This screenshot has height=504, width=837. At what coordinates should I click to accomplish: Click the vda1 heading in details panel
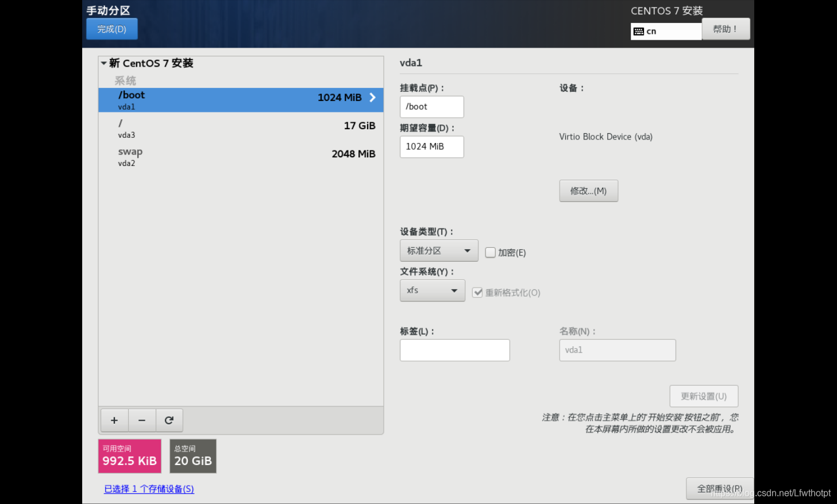411,63
